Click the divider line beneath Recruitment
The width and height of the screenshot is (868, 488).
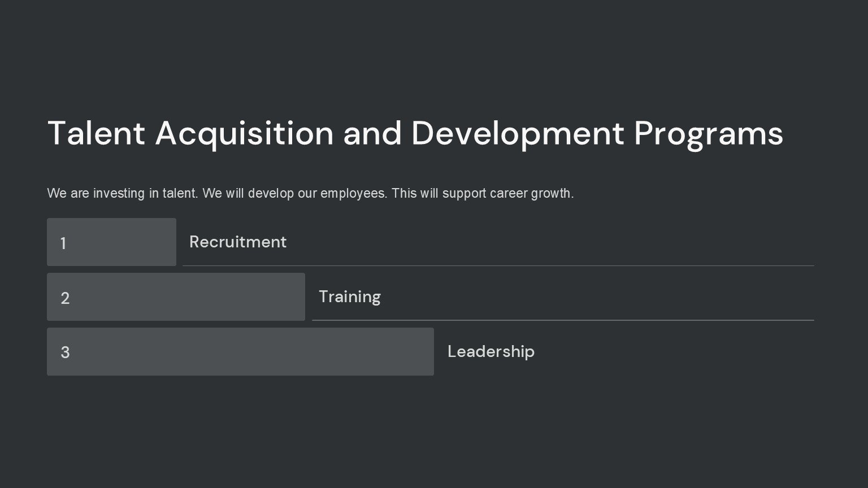[x=498, y=265]
